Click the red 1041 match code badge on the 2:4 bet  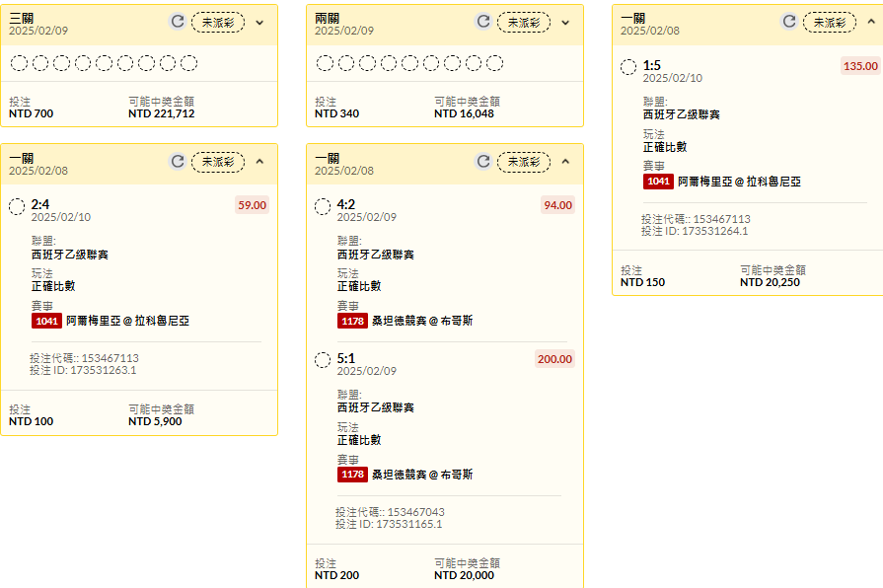[46, 321]
